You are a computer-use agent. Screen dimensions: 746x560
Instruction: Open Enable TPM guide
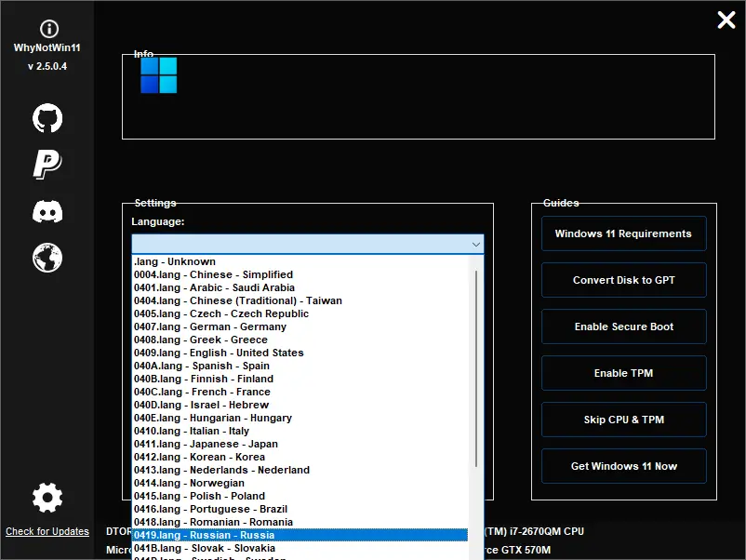pyautogui.click(x=624, y=374)
